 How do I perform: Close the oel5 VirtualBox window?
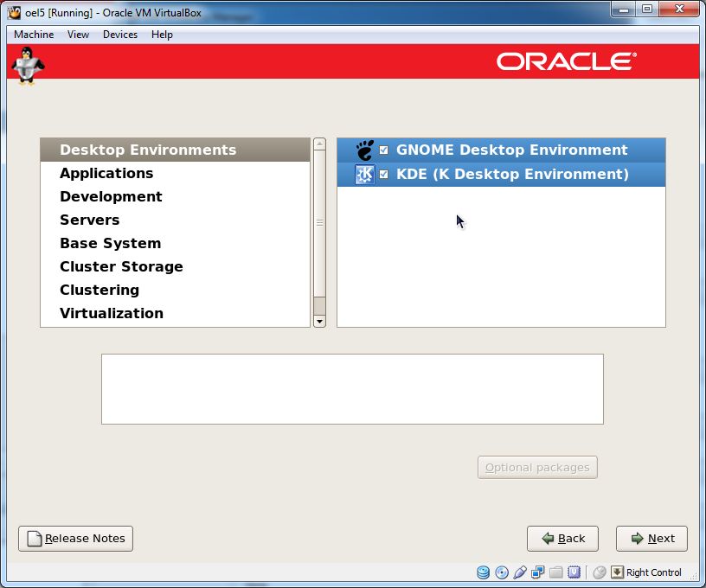[x=679, y=9]
